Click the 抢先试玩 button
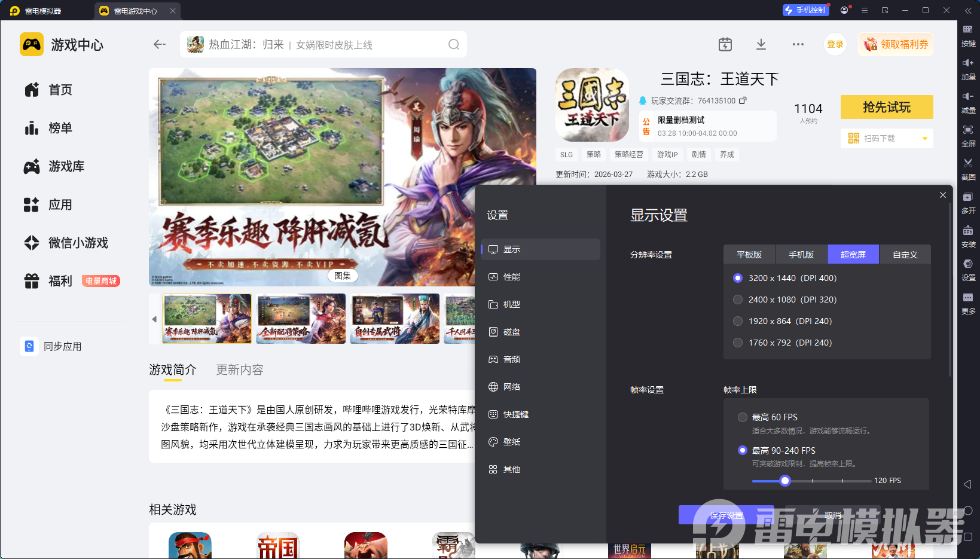The width and height of the screenshot is (980, 559). [x=887, y=107]
